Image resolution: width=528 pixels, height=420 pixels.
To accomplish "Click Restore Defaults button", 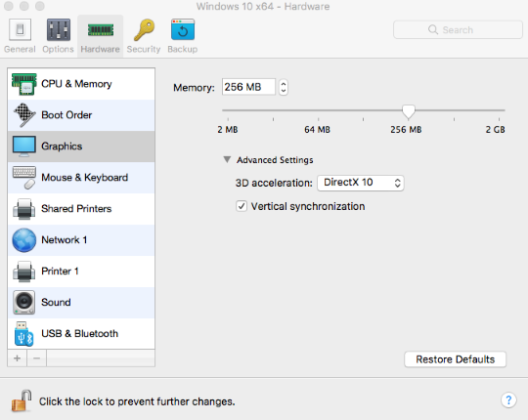I will 455,359.
